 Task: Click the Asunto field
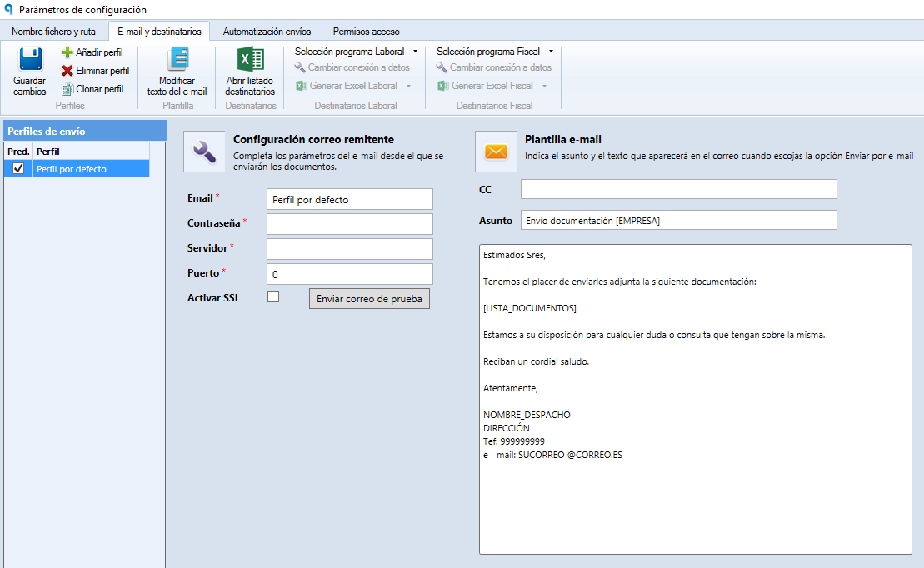679,221
